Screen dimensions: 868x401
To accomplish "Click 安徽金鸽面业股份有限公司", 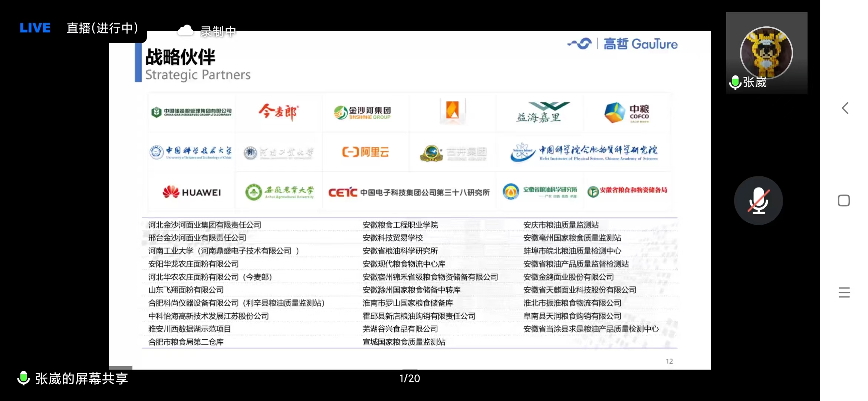I will 569,277.
